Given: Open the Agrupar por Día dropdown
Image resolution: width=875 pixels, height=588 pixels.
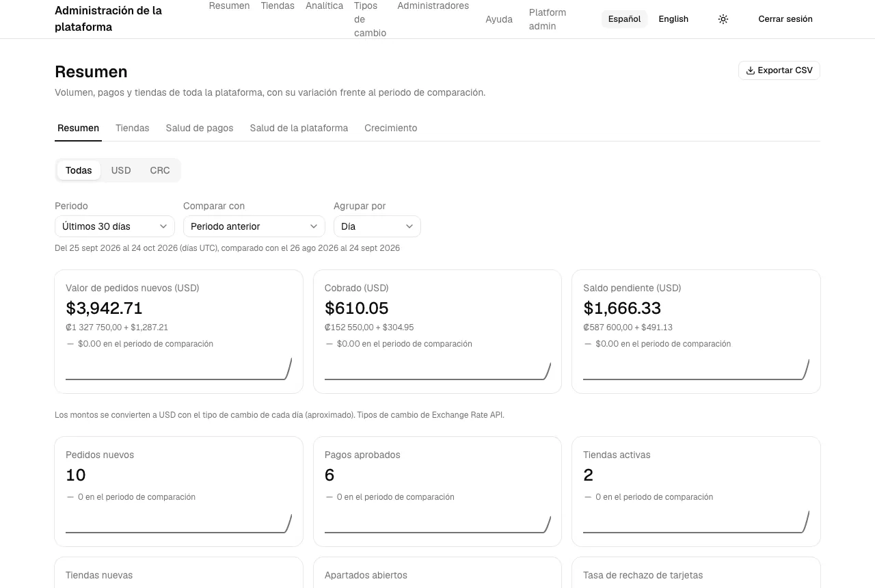Looking at the screenshot, I should [377, 226].
